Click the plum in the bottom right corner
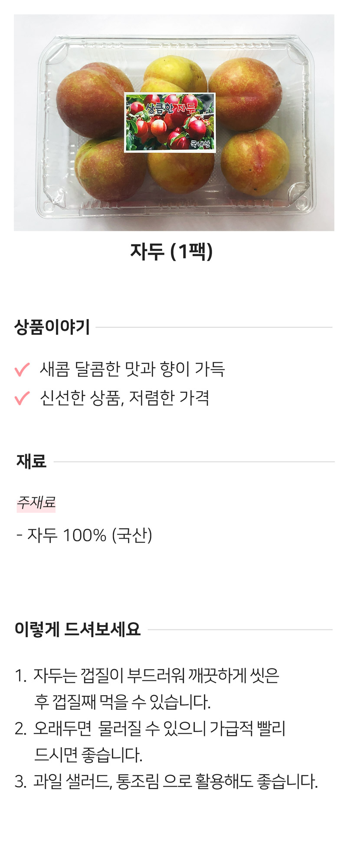Screen dimensions: 347x868 pyautogui.click(x=255, y=163)
